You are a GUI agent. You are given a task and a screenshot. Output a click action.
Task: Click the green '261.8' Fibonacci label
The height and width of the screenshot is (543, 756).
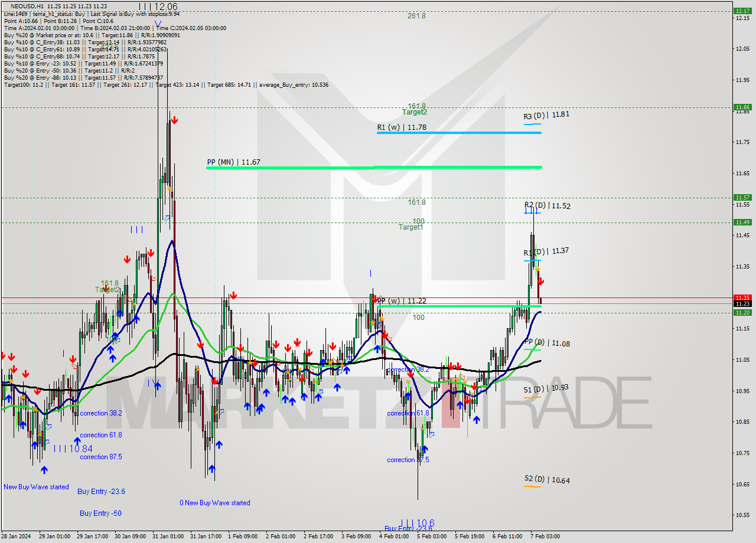(x=416, y=16)
